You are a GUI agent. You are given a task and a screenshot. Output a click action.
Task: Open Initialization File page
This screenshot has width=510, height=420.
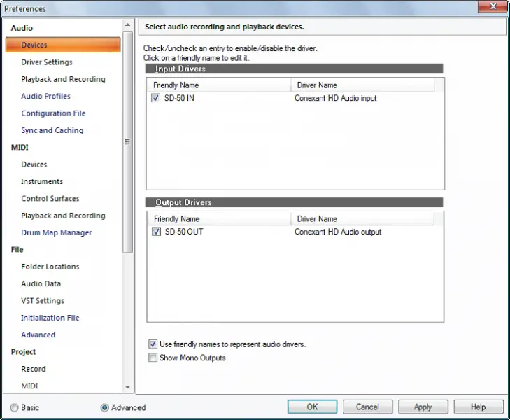tap(50, 318)
